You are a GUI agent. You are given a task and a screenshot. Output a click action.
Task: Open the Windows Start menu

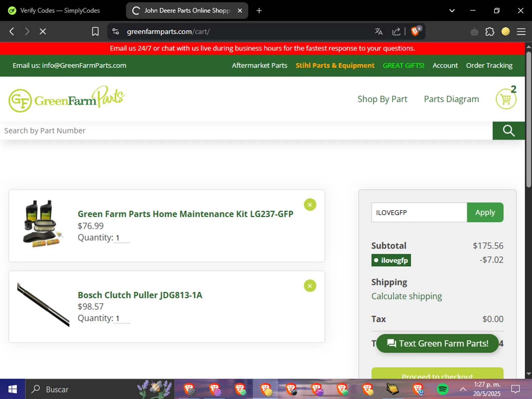[x=12, y=389]
